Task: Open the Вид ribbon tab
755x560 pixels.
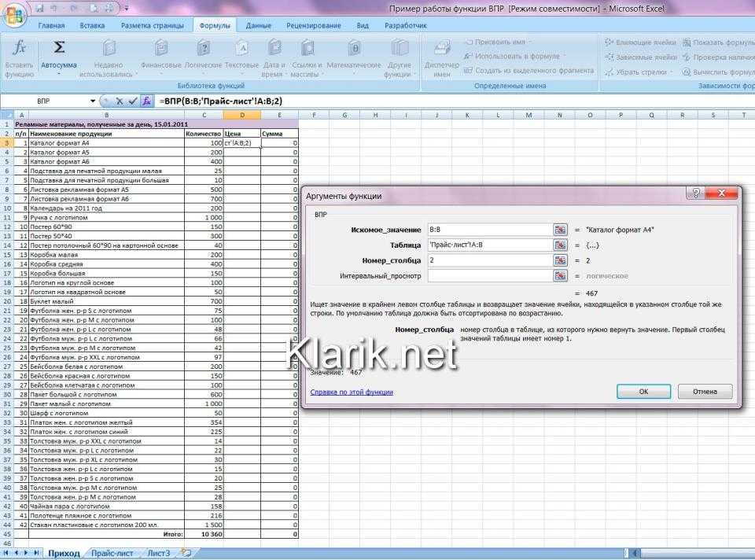Action: [363, 25]
